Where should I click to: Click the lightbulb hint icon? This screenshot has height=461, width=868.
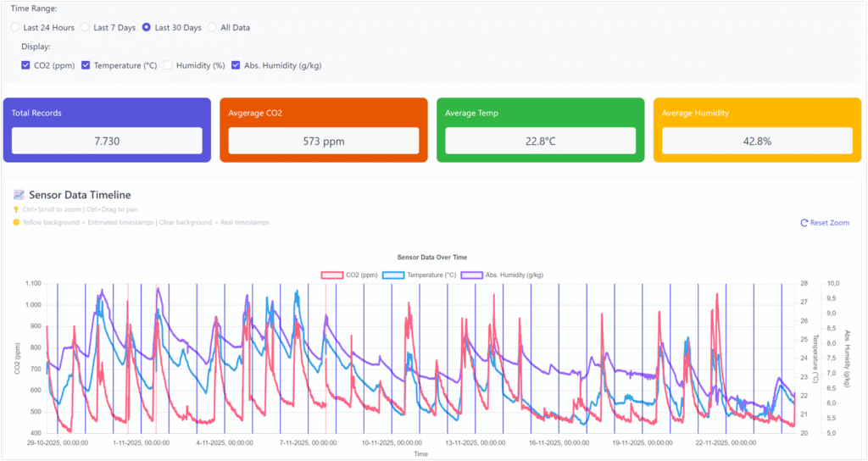pyautogui.click(x=15, y=209)
